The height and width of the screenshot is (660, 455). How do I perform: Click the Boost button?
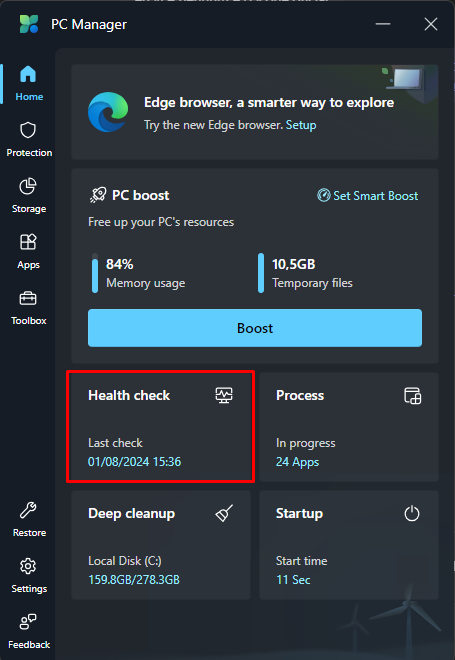tap(255, 328)
